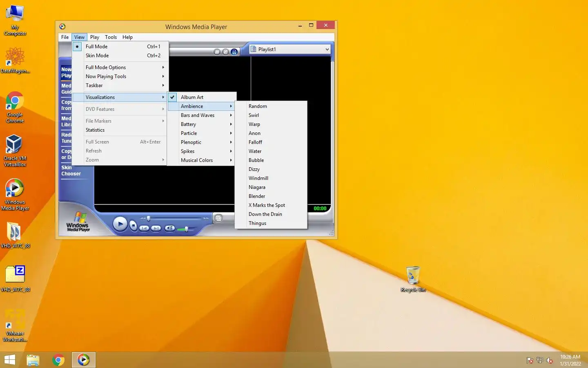This screenshot has height=368, width=588.
Task: Expand Full Mode Options submenu
Action: pos(119,67)
